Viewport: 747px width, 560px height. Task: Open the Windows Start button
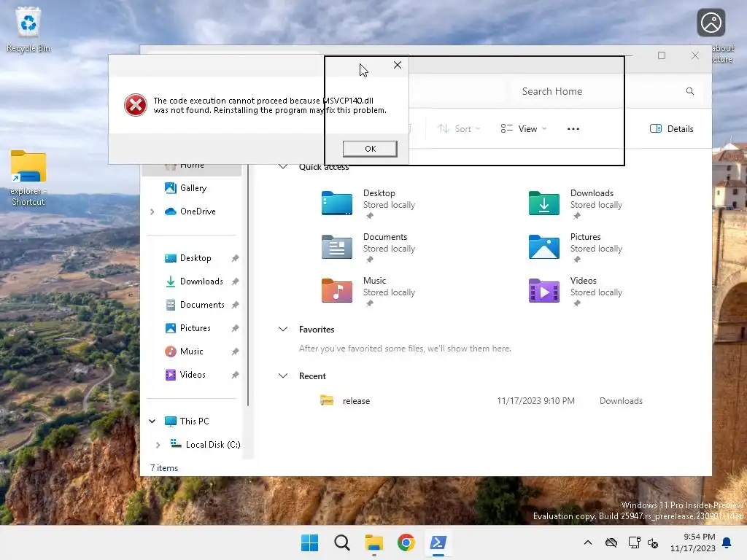point(309,542)
